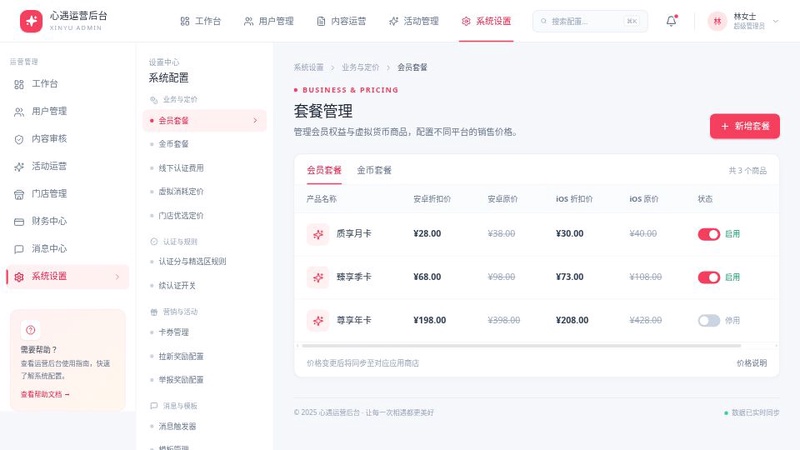Screen dimensions: 800x450
Task: Expand the 系统设置 sidebar chevron
Action: [117, 277]
